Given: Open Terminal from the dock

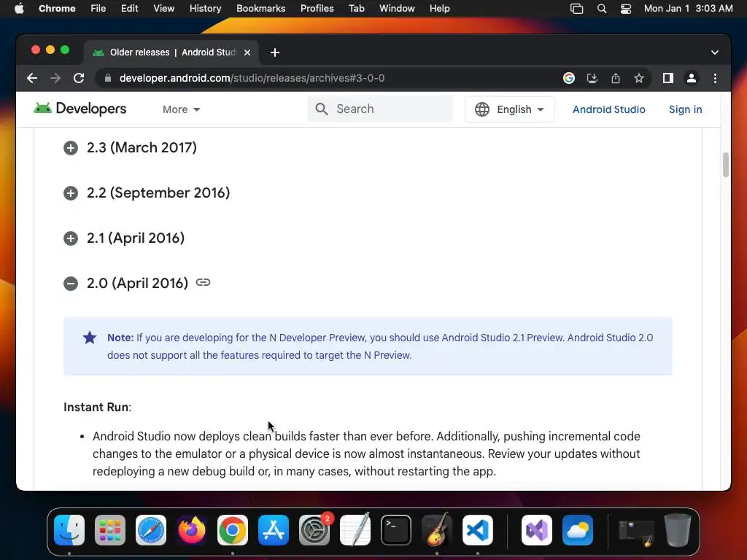Looking at the screenshot, I should pyautogui.click(x=396, y=530).
